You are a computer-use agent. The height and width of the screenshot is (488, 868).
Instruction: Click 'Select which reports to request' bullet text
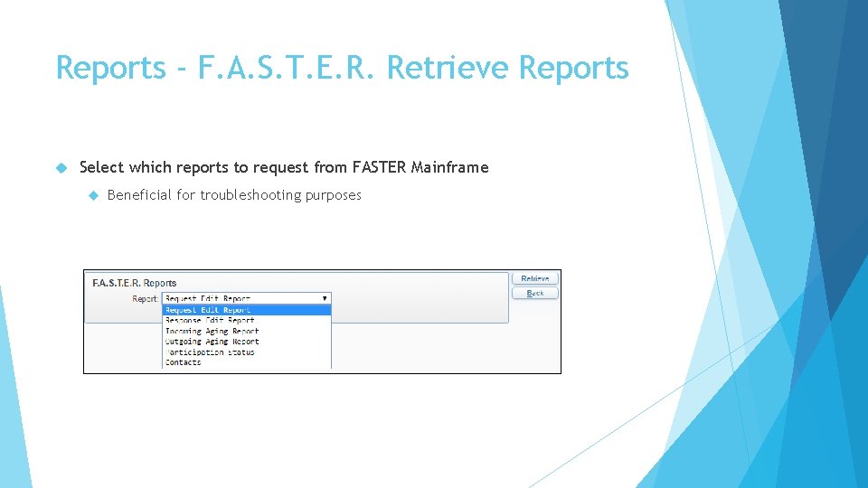284,167
